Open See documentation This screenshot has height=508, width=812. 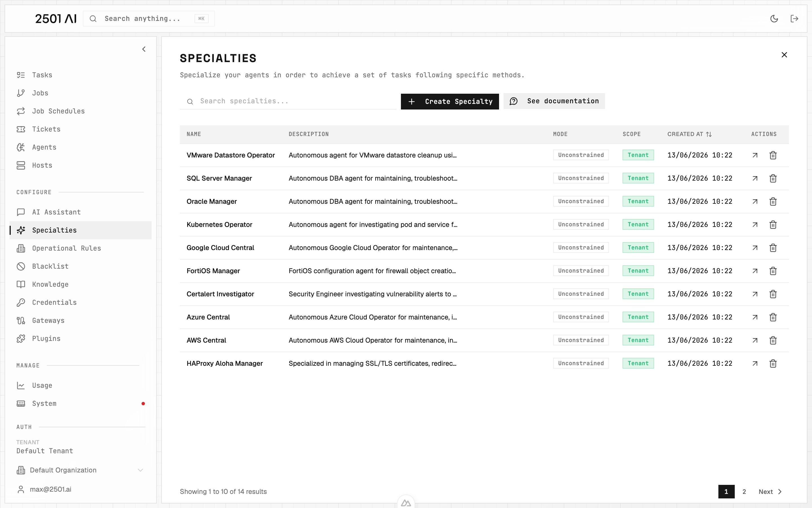click(x=554, y=101)
